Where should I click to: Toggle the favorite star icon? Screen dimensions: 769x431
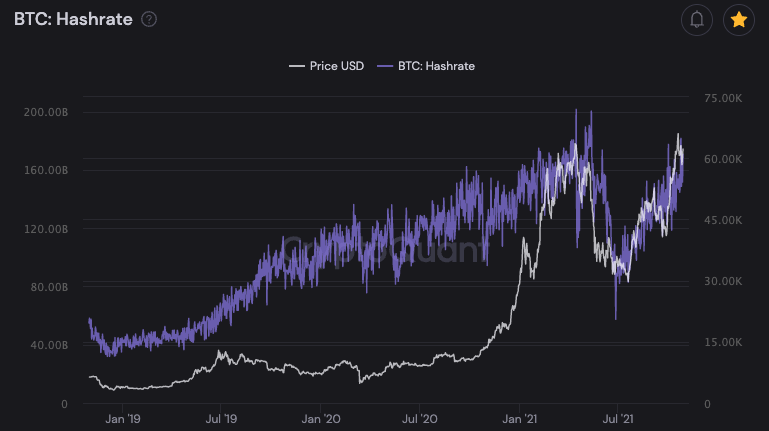pos(739,20)
